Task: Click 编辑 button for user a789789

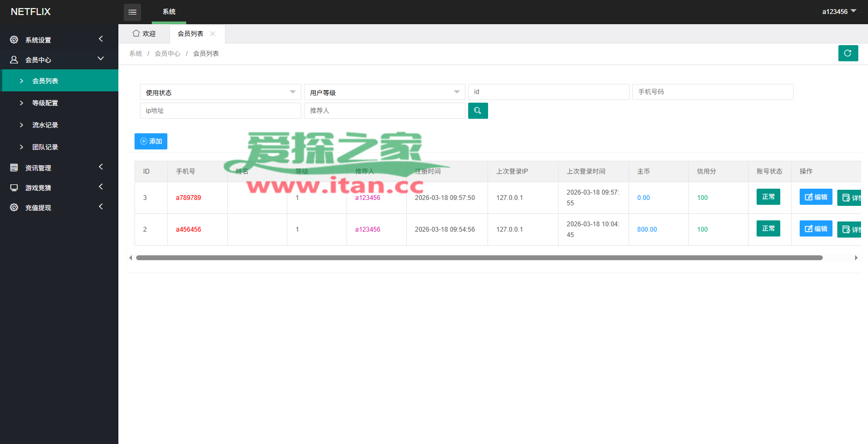Action: 815,197
